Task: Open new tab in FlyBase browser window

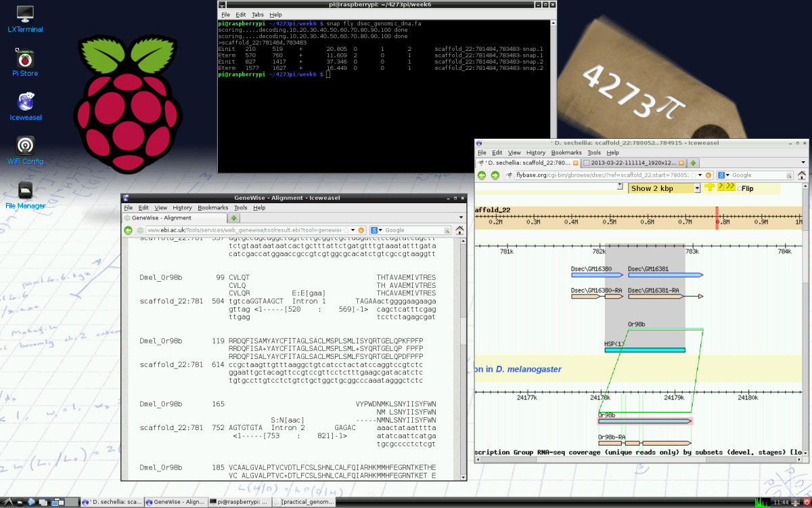Action: pos(694,163)
